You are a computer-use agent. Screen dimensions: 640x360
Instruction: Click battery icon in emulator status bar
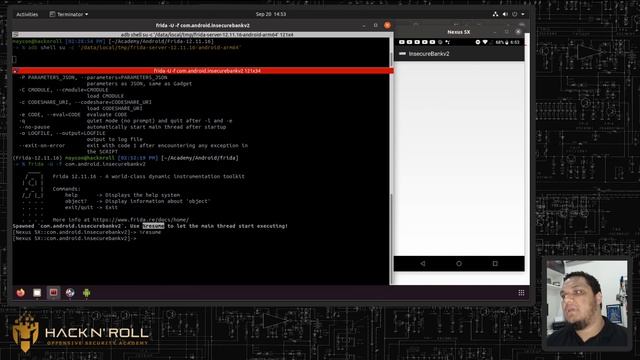click(x=507, y=42)
